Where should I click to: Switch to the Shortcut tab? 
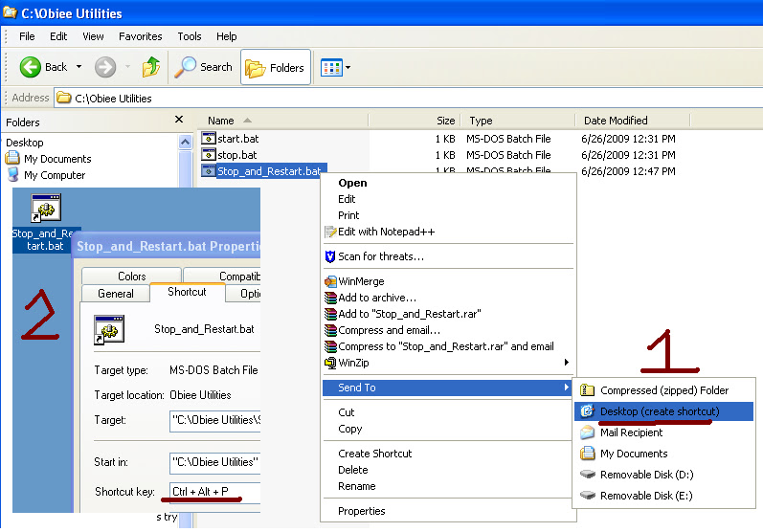pyautogui.click(x=187, y=292)
